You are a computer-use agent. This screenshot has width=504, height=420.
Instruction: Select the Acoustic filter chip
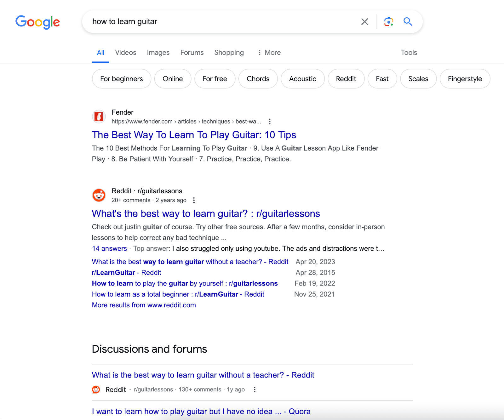pyautogui.click(x=303, y=79)
